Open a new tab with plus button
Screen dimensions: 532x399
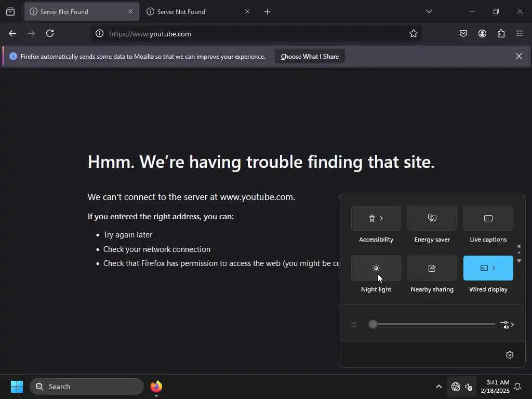pyautogui.click(x=268, y=12)
